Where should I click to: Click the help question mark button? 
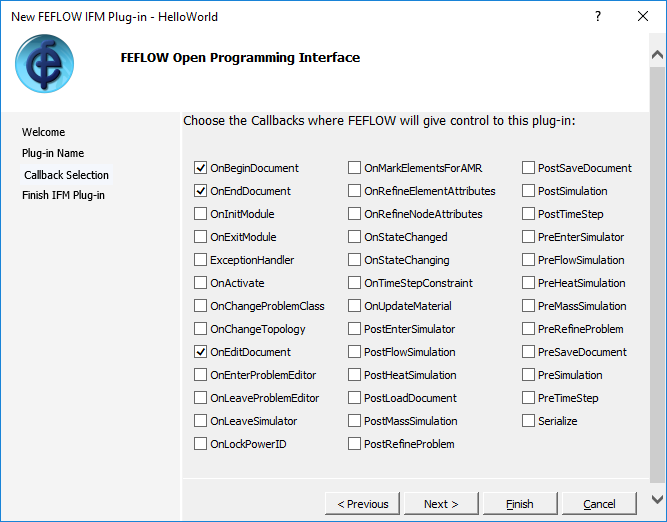pyautogui.click(x=598, y=16)
